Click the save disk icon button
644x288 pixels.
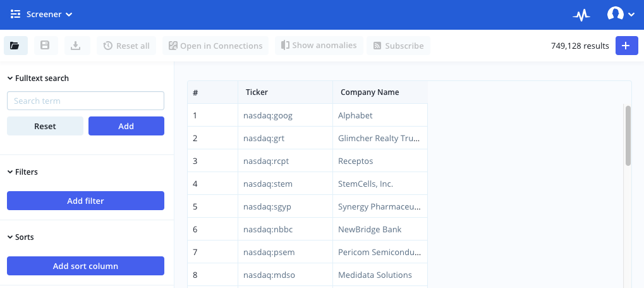coord(45,46)
